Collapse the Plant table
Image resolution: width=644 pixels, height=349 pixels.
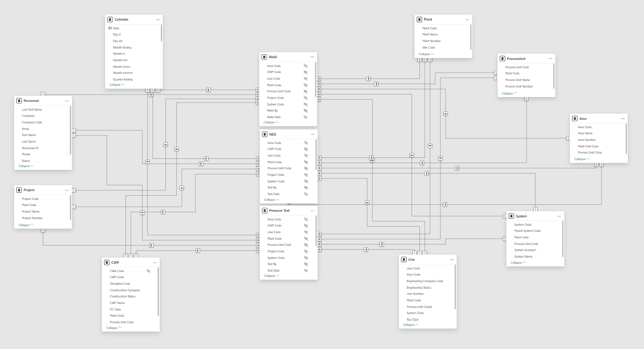(x=426, y=54)
